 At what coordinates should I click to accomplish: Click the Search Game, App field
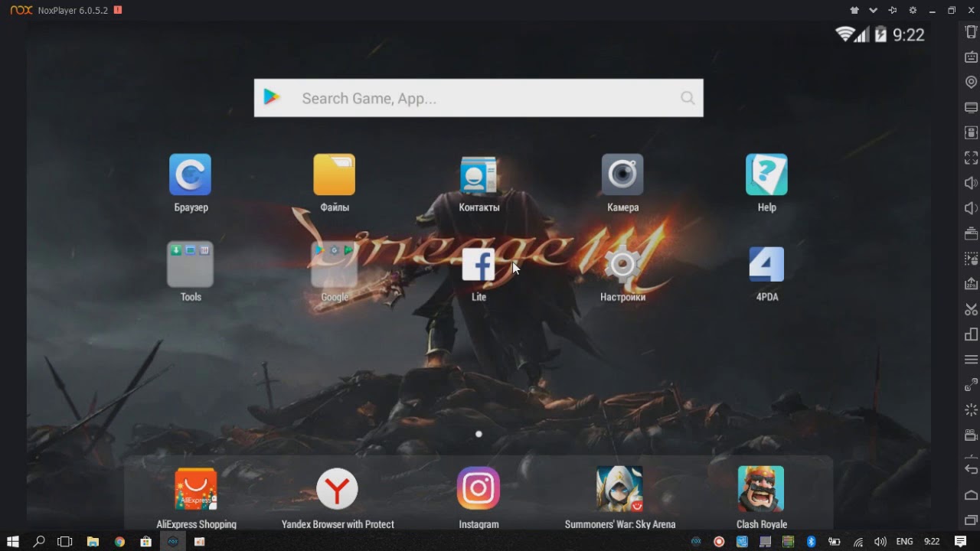pyautogui.click(x=479, y=98)
